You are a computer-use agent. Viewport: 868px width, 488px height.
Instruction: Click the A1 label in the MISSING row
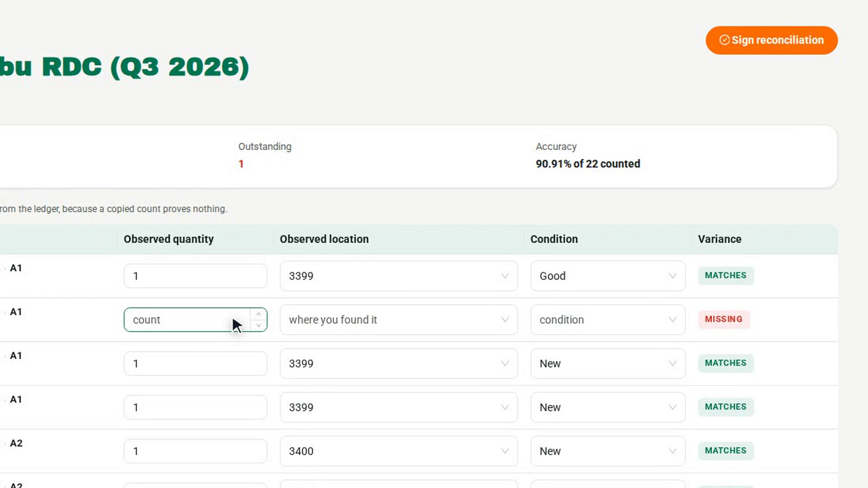16,312
